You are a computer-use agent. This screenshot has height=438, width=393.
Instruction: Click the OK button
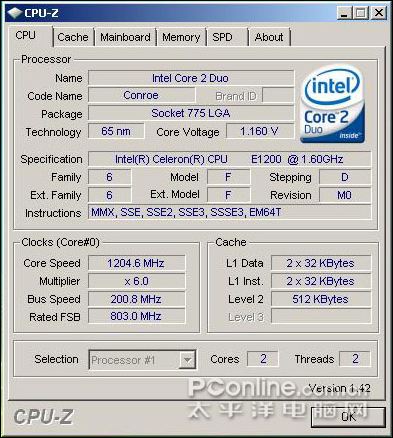pos(348,417)
